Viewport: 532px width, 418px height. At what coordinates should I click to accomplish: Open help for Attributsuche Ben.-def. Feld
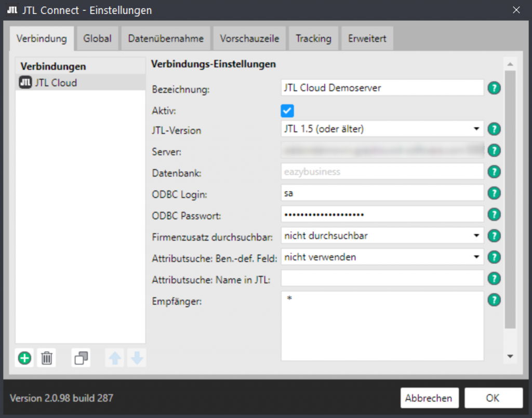point(494,257)
